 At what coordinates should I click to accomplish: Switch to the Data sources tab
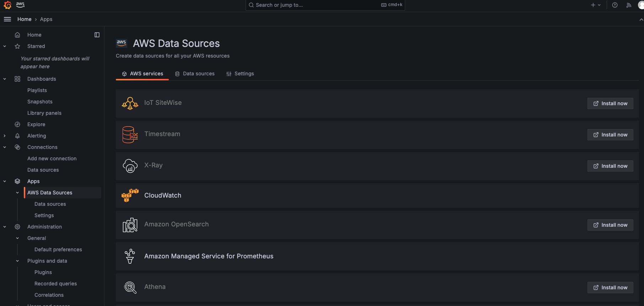[x=195, y=74]
